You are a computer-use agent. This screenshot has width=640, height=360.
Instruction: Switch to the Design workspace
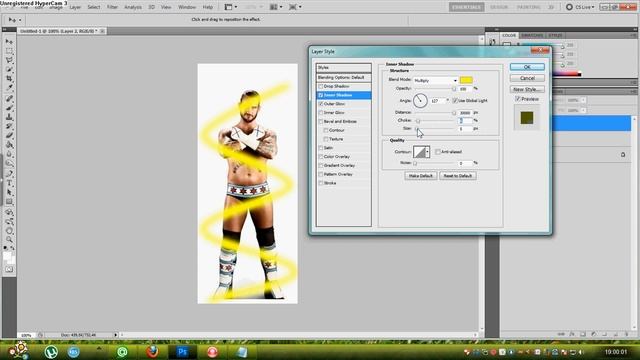499,7
